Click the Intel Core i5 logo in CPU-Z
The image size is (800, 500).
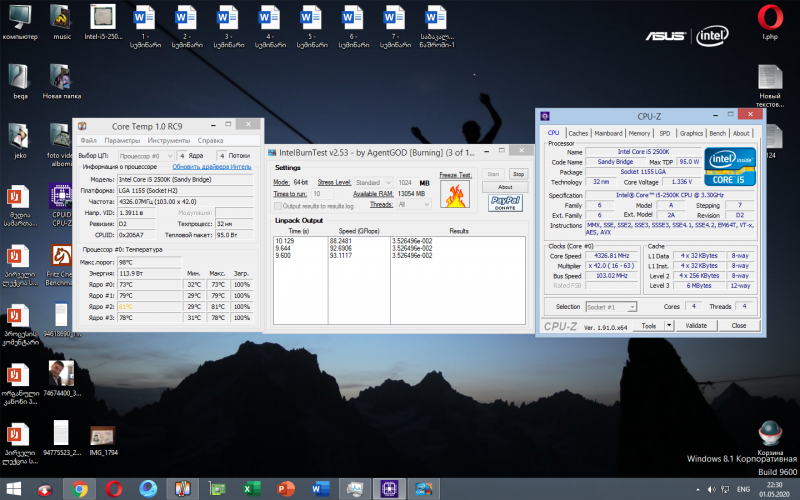[x=729, y=168]
